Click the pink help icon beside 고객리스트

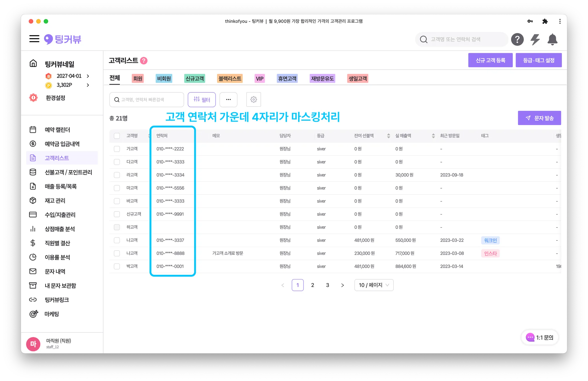point(144,61)
